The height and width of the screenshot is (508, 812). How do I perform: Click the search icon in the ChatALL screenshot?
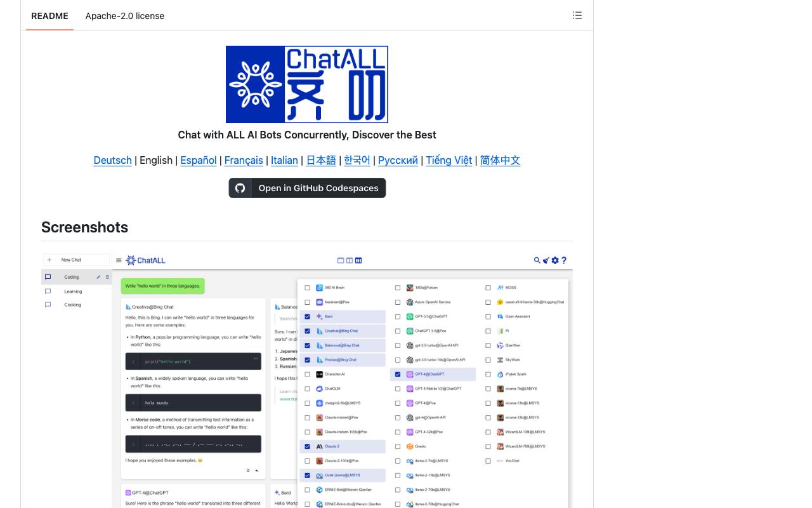(x=537, y=260)
